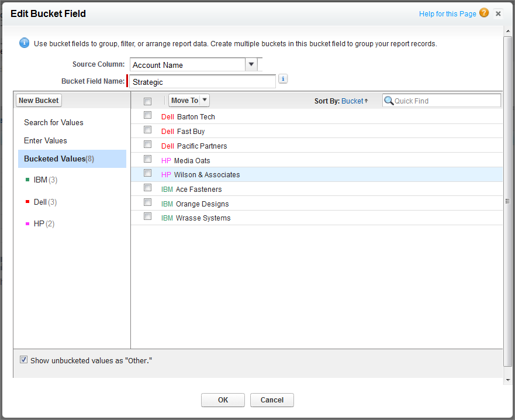This screenshot has height=420, width=515.
Task: Check the Wilson & Associates row checkbox
Action: [x=147, y=173]
